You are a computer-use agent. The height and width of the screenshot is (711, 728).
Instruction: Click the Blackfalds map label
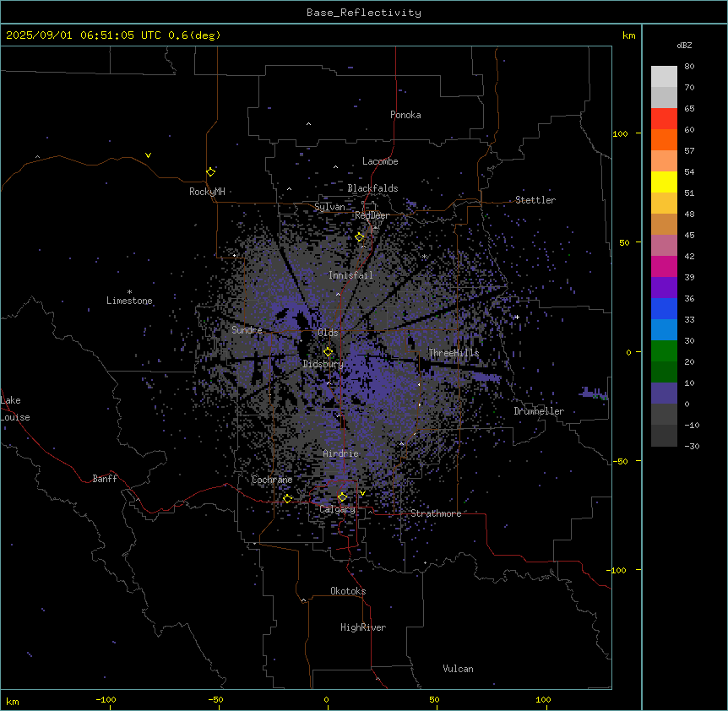372,188
